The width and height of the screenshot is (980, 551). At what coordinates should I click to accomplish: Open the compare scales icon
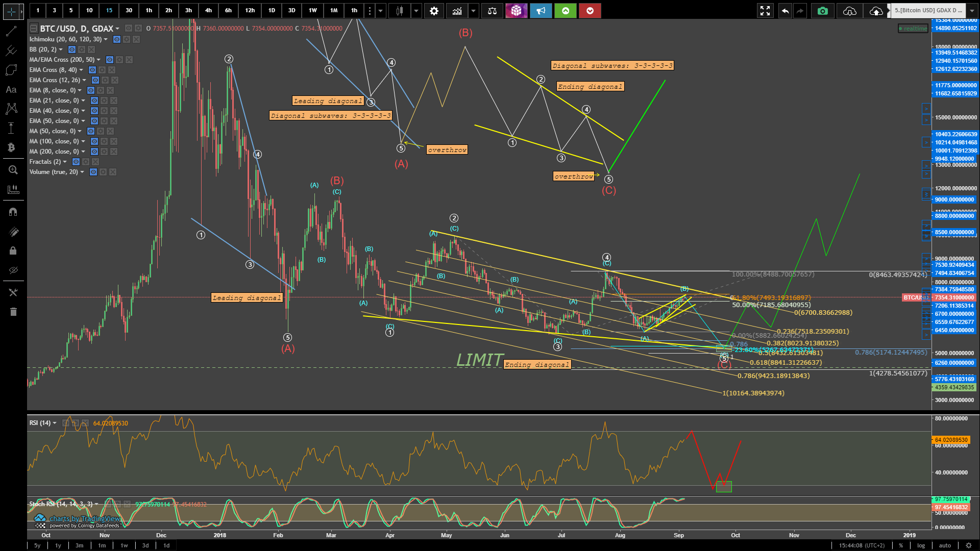pos(492,11)
